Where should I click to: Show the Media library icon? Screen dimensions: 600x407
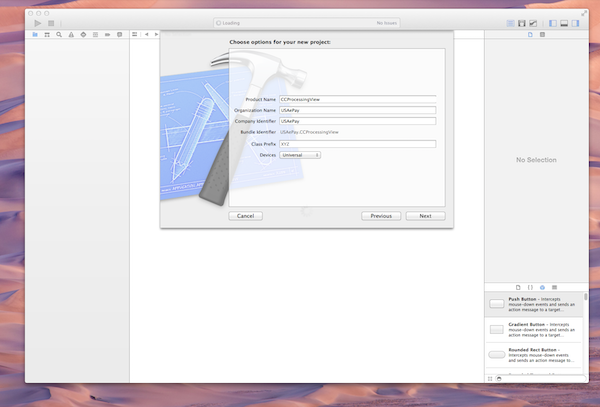coord(555,286)
